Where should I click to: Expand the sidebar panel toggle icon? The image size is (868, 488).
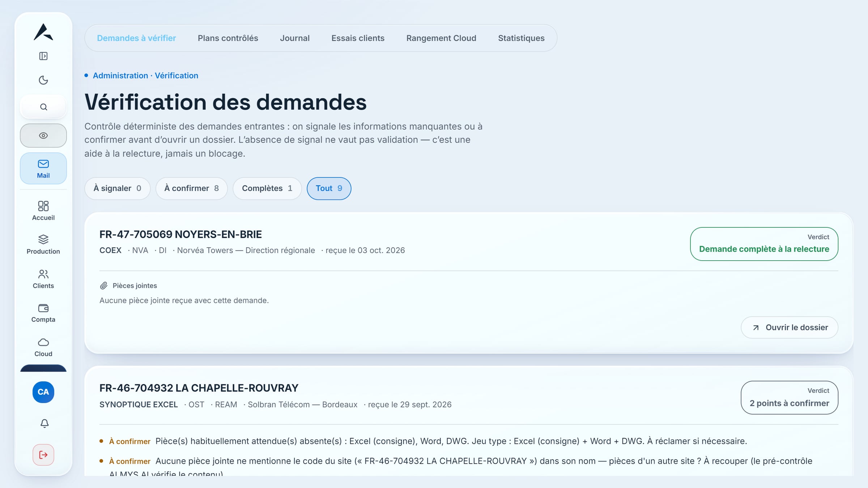[43, 56]
